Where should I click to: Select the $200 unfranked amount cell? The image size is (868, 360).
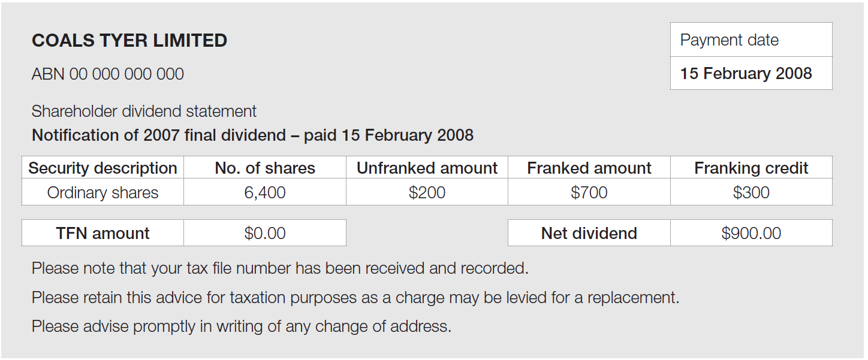[x=427, y=192]
